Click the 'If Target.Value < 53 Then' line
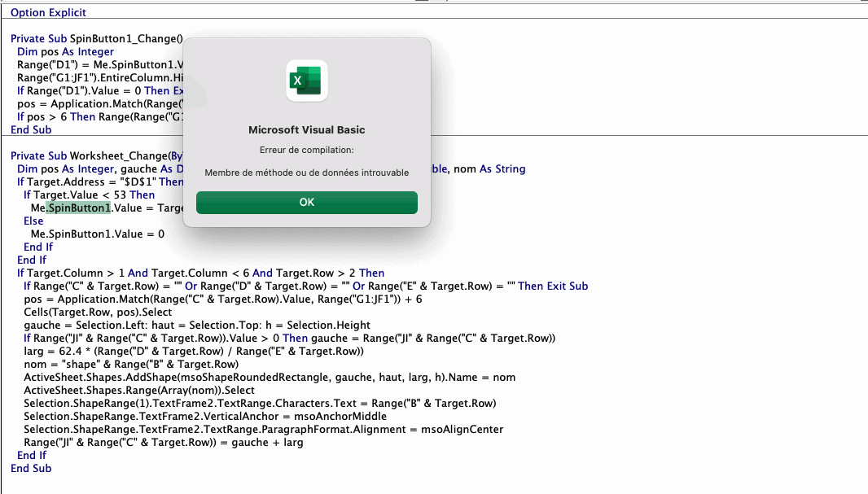The height and width of the screenshot is (494, 868). coord(89,195)
